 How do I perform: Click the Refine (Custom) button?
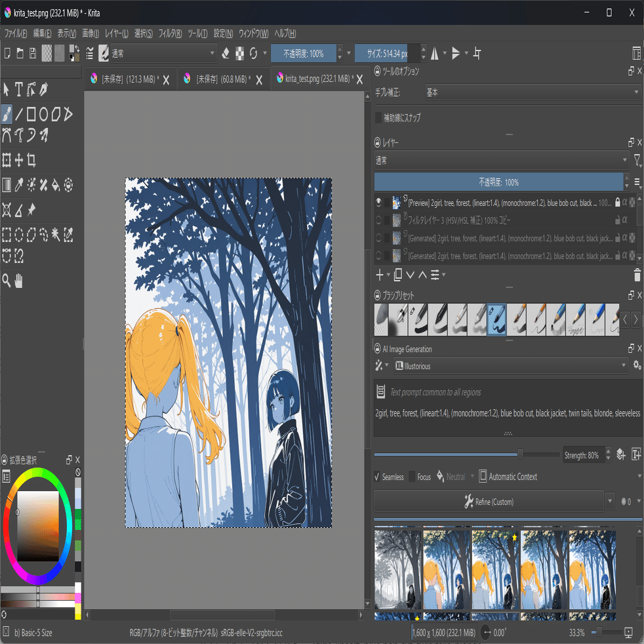[489, 501]
